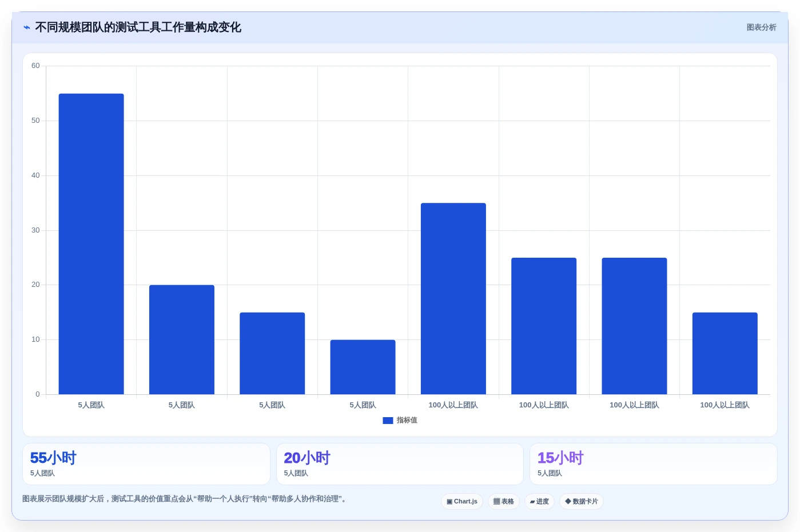
Task: Click the 指标值 legend label
Action: point(407,421)
